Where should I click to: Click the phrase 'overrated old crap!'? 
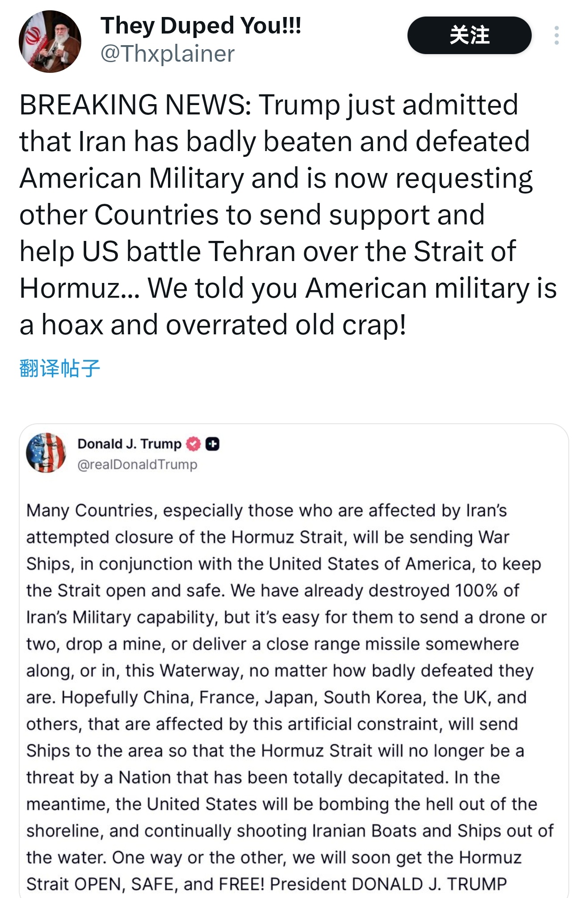pos(286,325)
